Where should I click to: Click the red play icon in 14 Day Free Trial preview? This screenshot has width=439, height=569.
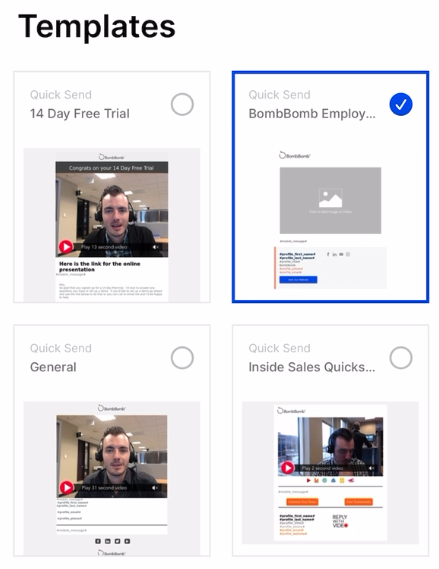click(66, 247)
